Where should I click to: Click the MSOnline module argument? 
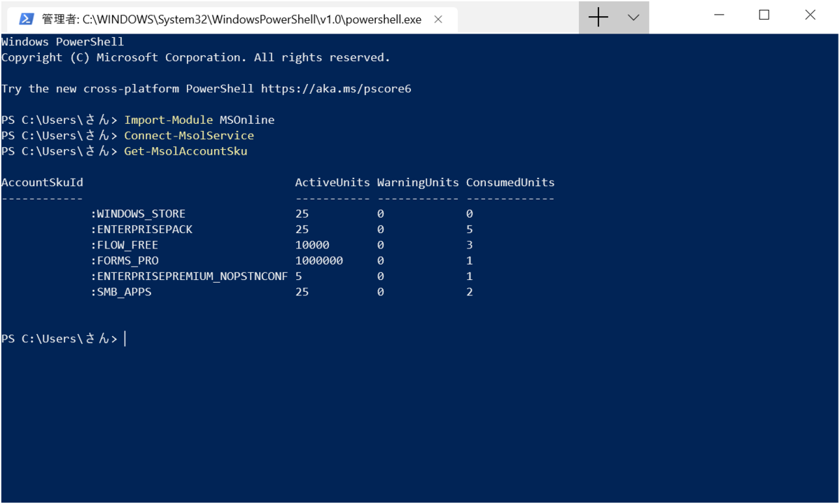coord(247,120)
